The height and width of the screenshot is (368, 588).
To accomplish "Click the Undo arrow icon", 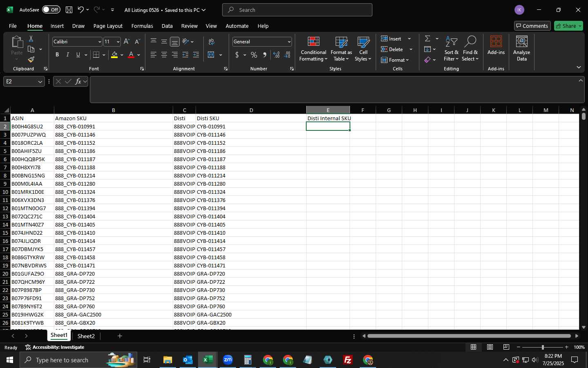I will [x=81, y=10].
